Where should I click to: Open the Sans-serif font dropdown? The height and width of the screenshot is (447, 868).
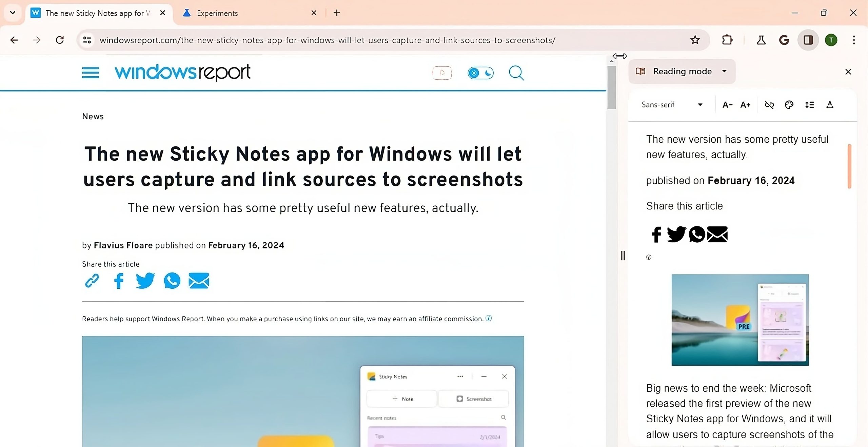coord(672,104)
